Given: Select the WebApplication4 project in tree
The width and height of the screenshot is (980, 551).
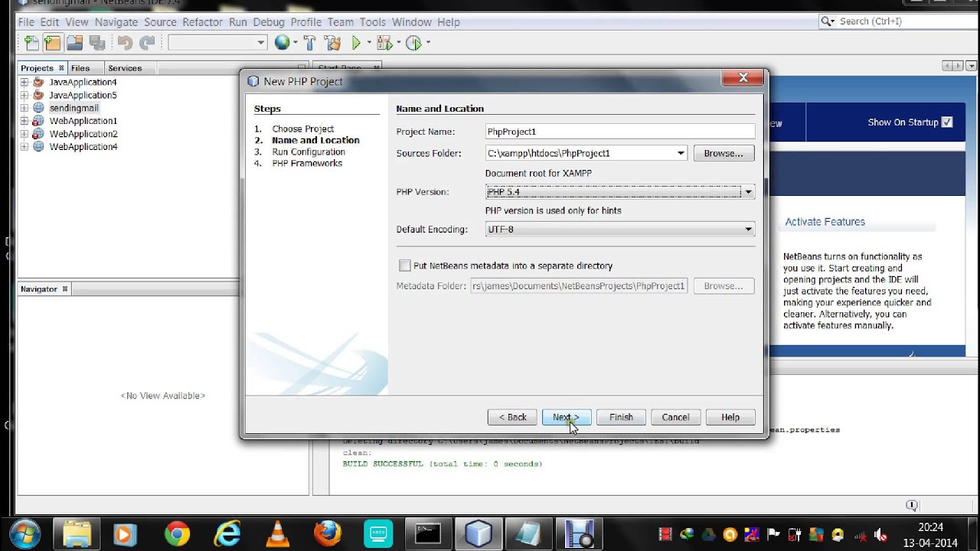Looking at the screenshot, I should pos(83,147).
